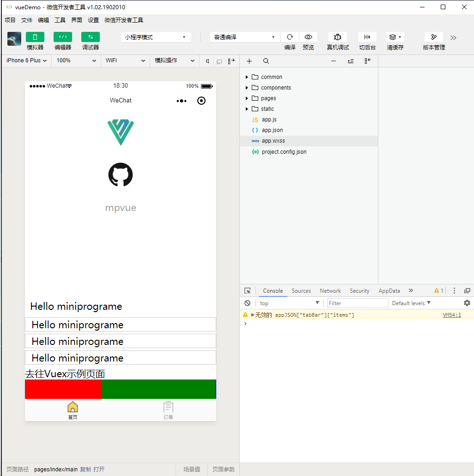Open the 微信开发者工具 menu
Image resolution: width=474 pixels, height=476 pixels.
coord(124,20)
